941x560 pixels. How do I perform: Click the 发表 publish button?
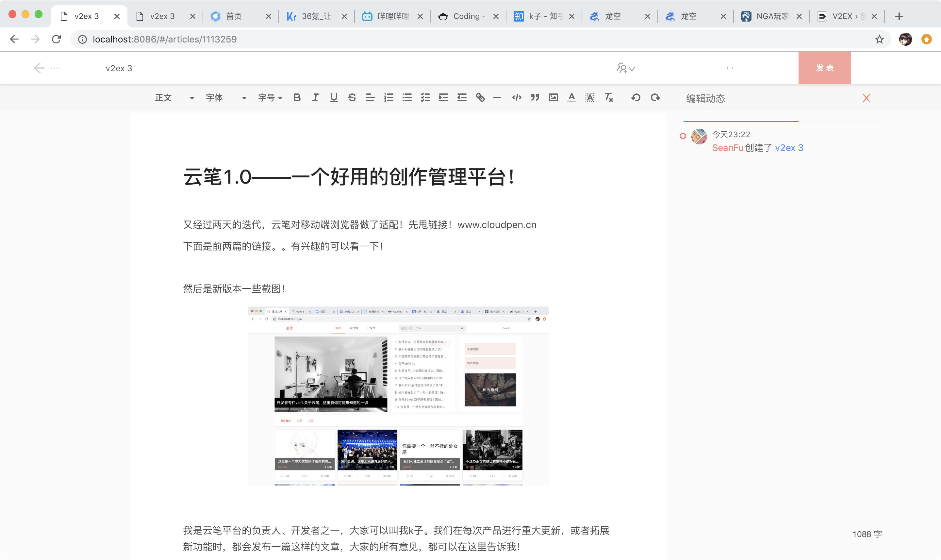[824, 68]
